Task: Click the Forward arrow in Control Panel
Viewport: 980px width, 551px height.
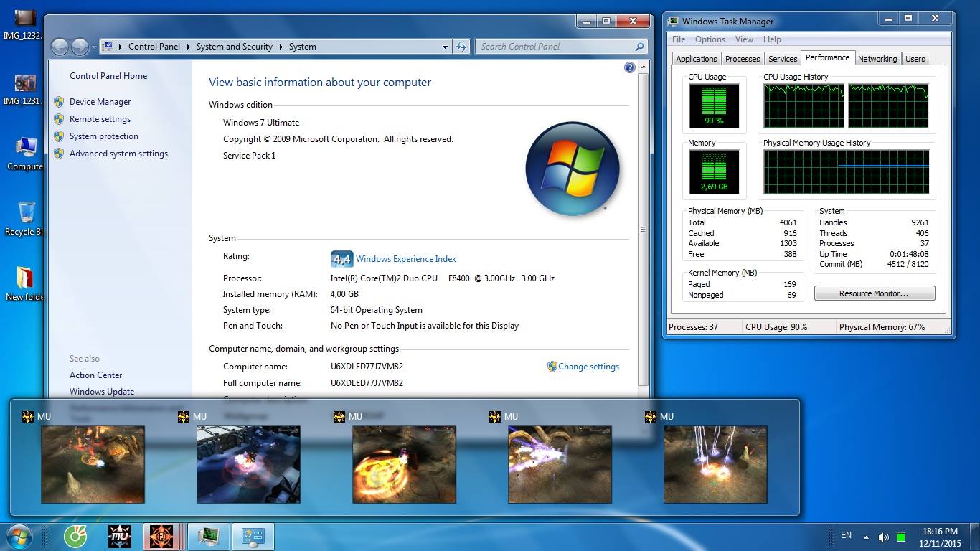Action: coord(80,47)
